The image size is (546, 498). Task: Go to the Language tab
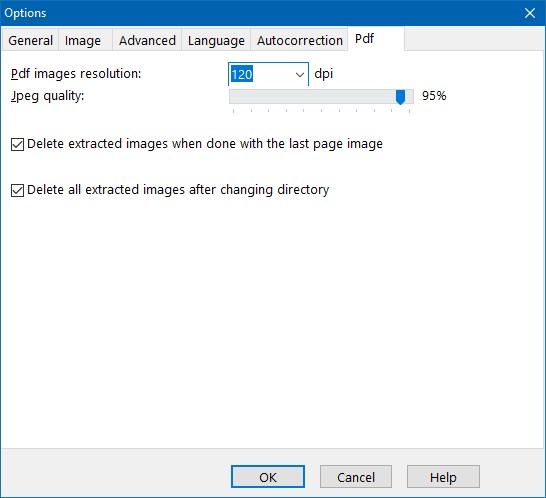point(216,41)
